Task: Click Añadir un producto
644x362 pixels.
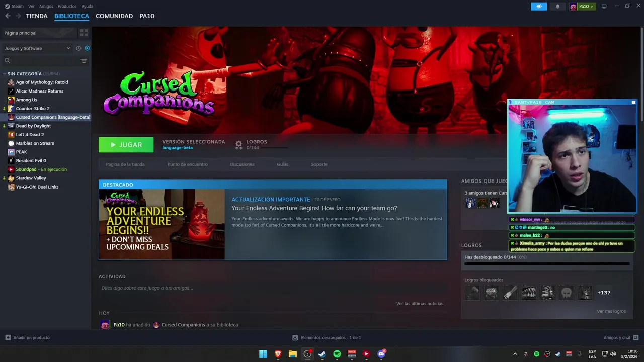Action: [28, 338]
